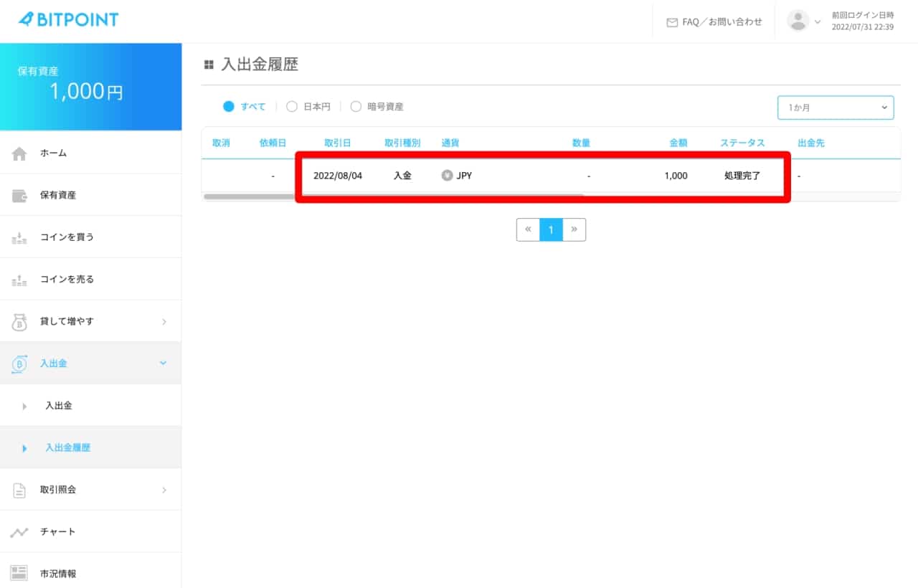Click the 市況情報 news icon
The image size is (918, 588).
(x=19, y=574)
